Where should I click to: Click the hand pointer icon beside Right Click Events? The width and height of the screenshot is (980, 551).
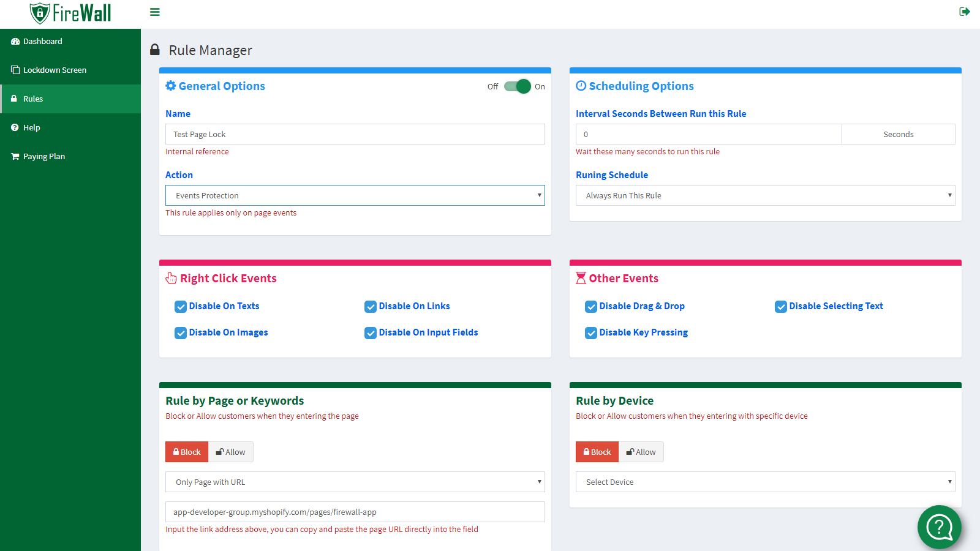pyautogui.click(x=171, y=279)
